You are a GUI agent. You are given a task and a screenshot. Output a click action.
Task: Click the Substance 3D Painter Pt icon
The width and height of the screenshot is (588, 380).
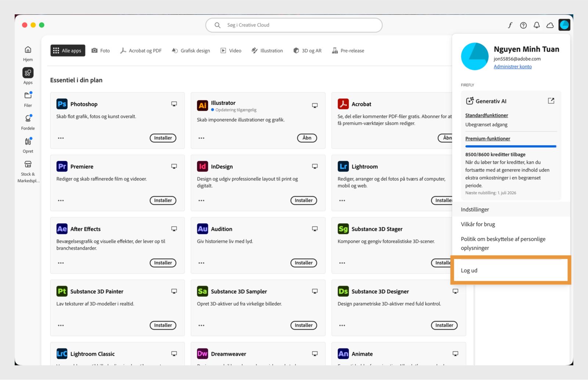click(62, 291)
